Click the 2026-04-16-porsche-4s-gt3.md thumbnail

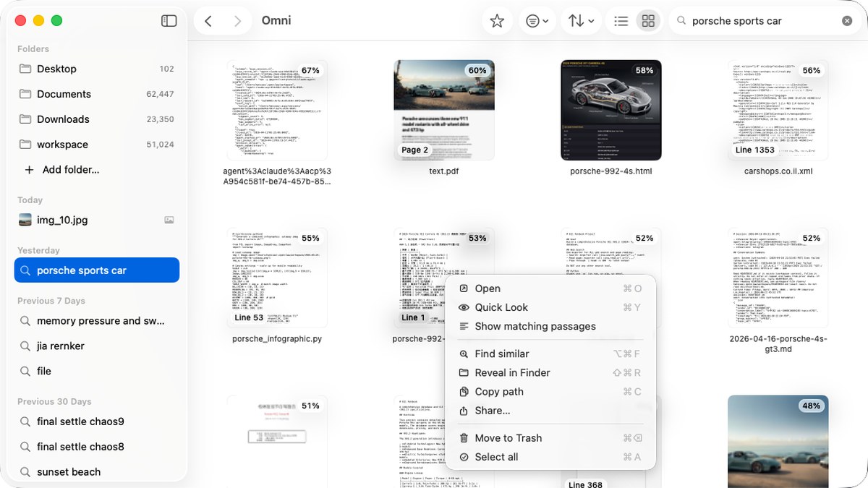pos(778,278)
